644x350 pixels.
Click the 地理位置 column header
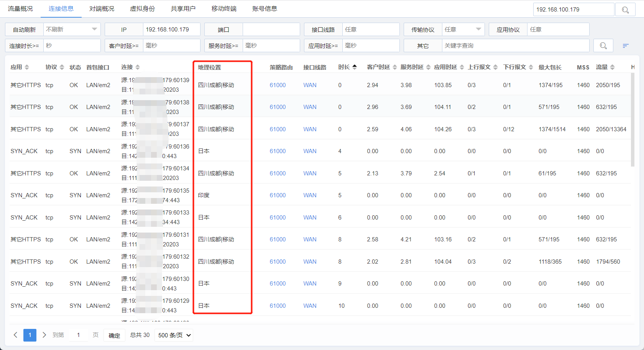pyautogui.click(x=209, y=67)
